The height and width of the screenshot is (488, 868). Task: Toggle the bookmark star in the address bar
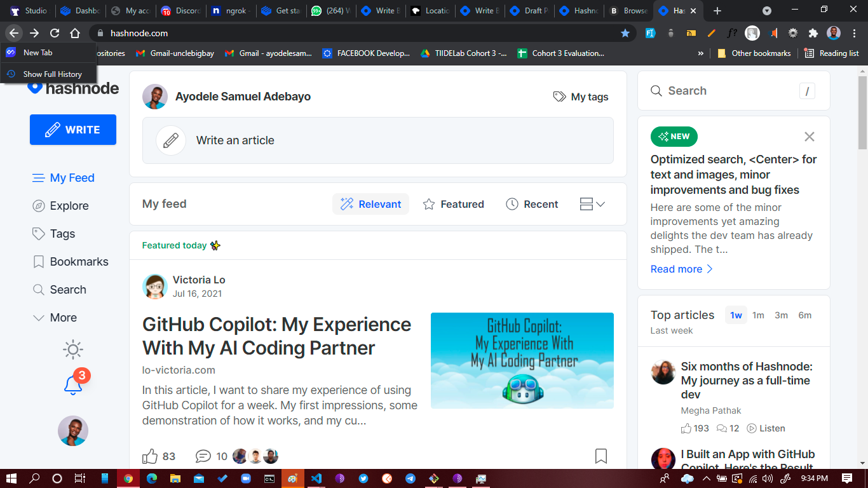tap(625, 33)
